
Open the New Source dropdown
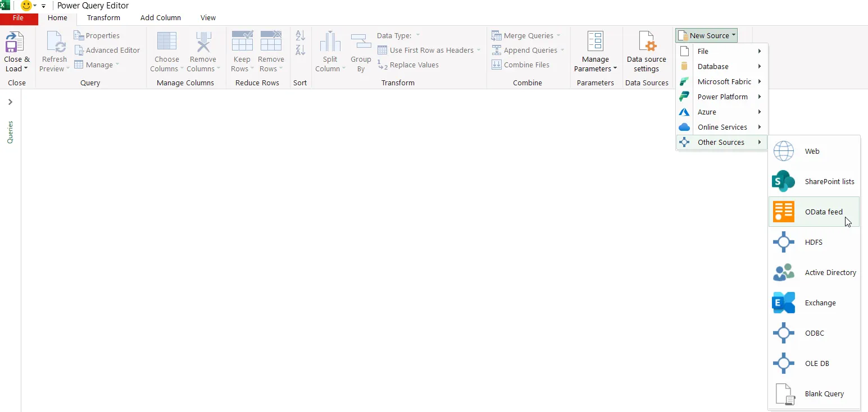706,36
